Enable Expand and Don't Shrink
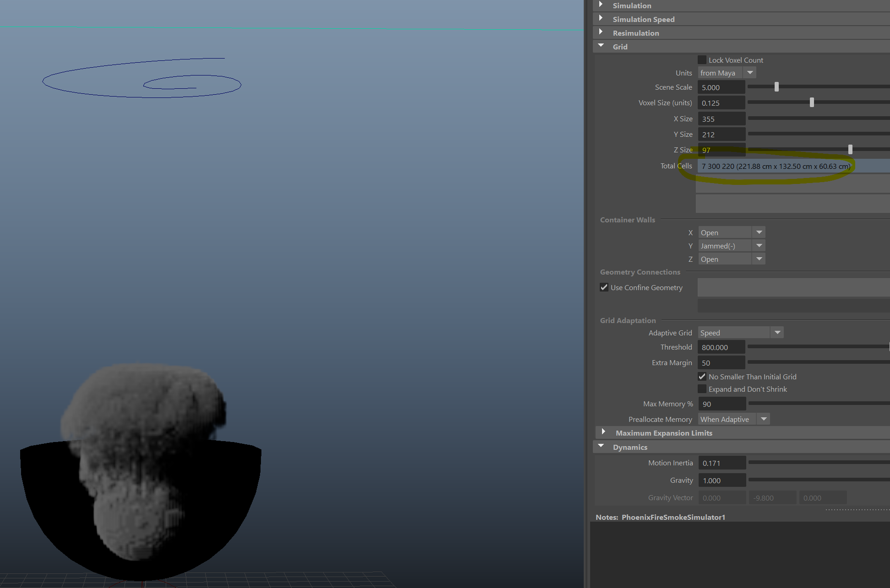Screen dimensions: 890x588 point(702,389)
